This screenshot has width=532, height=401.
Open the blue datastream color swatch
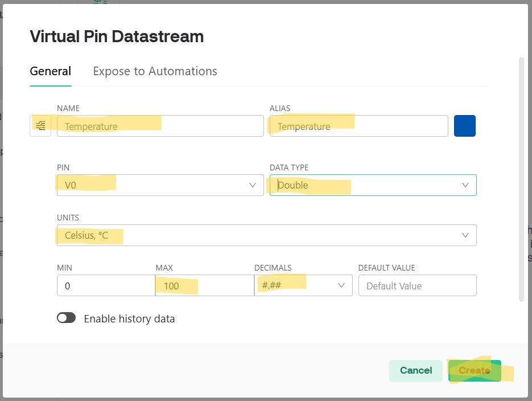tap(464, 126)
